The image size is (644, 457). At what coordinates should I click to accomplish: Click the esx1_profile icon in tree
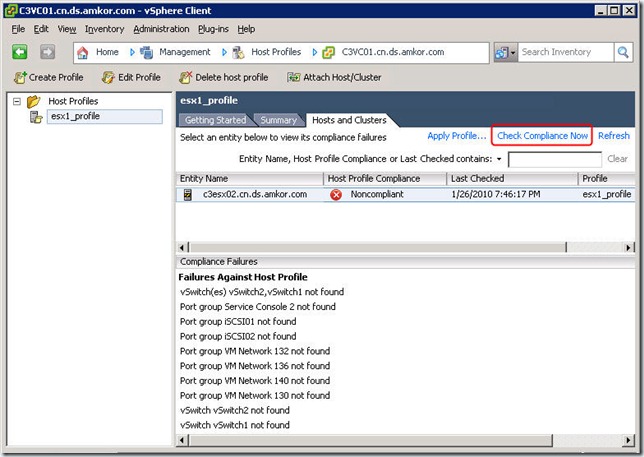coord(36,117)
